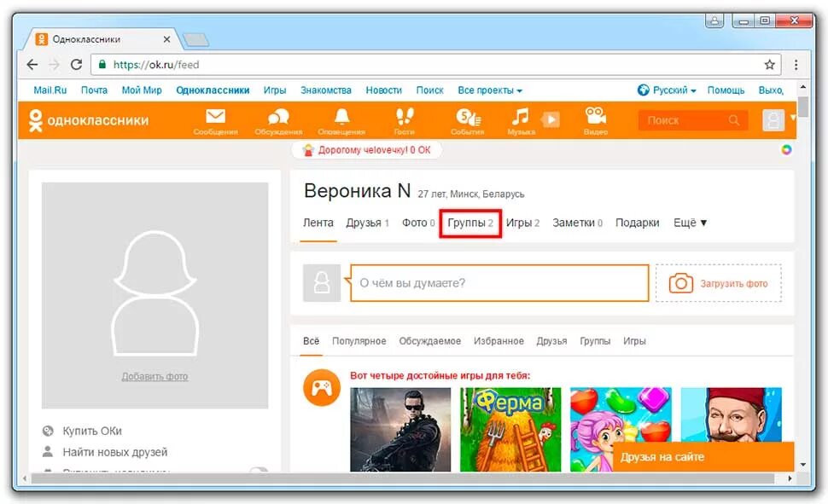Click the globe icon by Русский

(x=643, y=90)
